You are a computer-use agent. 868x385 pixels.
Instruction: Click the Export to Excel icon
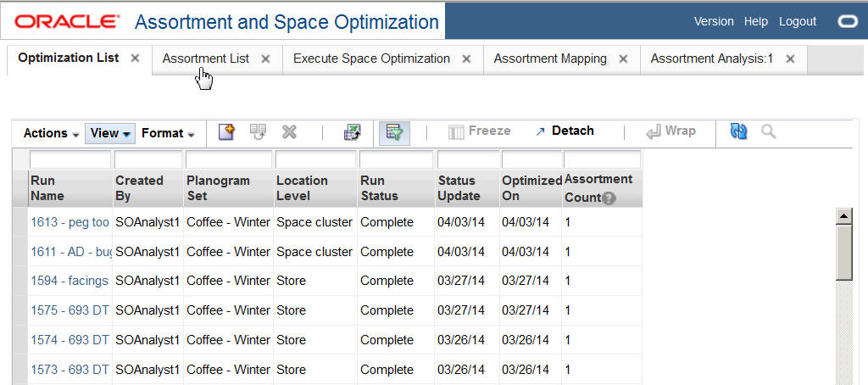pyautogui.click(x=352, y=131)
